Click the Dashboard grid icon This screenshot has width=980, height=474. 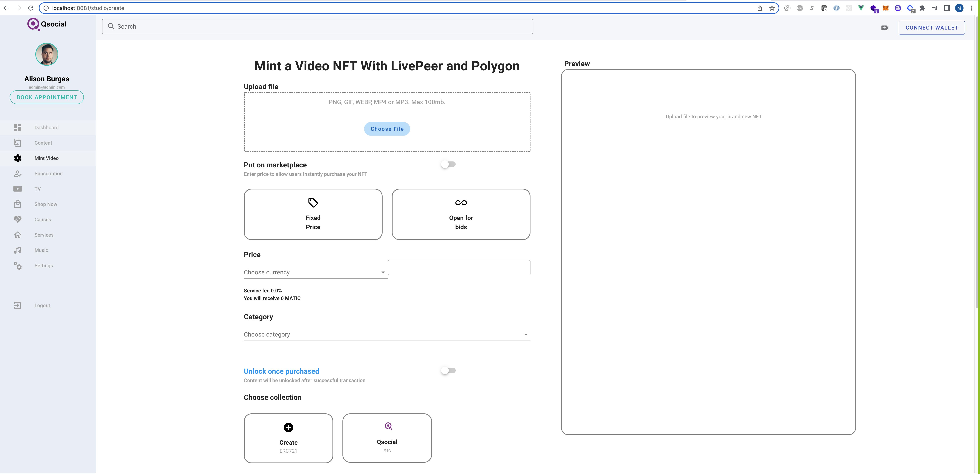(x=17, y=127)
